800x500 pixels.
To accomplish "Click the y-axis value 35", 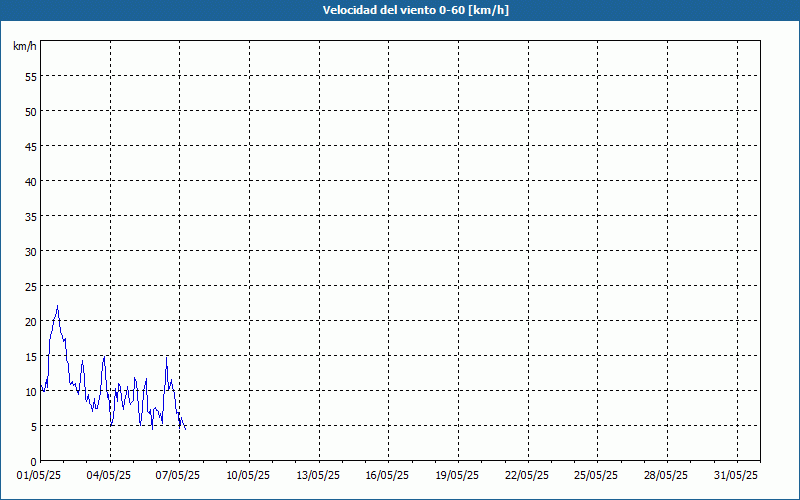I will click(x=31, y=217).
